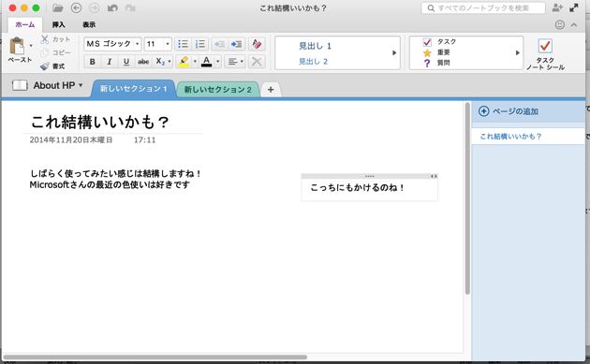Select the これ結構いいかも？ page in the list
The height and width of the screenshot is (364, 590).
528,137
